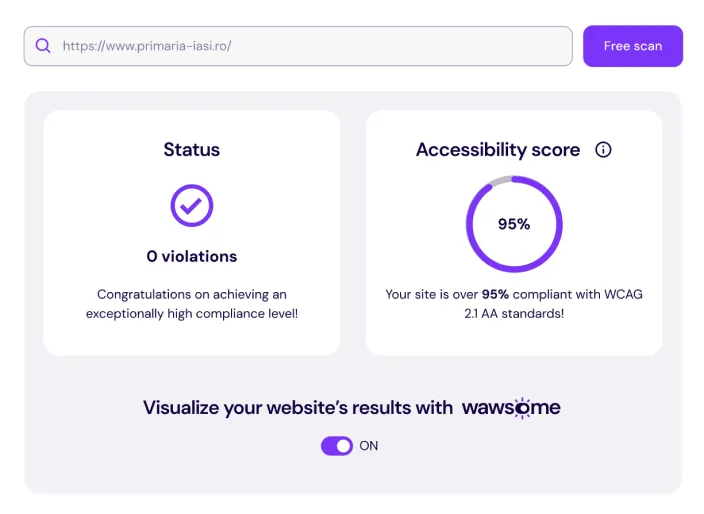704x514 pixels.
Task: Click 'Visualize your website's results with' text
Action: (298, 407)
